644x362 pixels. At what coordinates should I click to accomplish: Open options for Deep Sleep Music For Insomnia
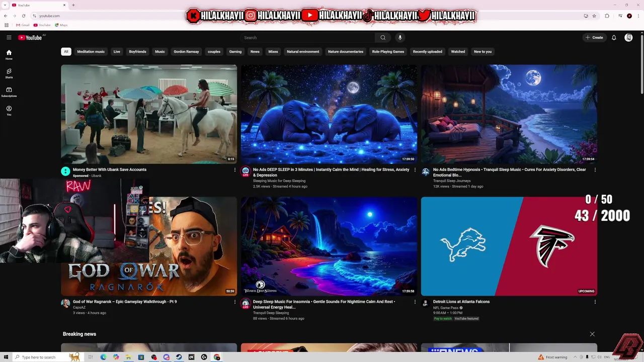(415, 302)
